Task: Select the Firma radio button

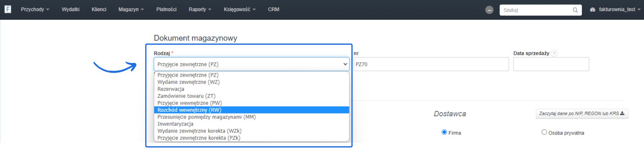Action: 444,132
